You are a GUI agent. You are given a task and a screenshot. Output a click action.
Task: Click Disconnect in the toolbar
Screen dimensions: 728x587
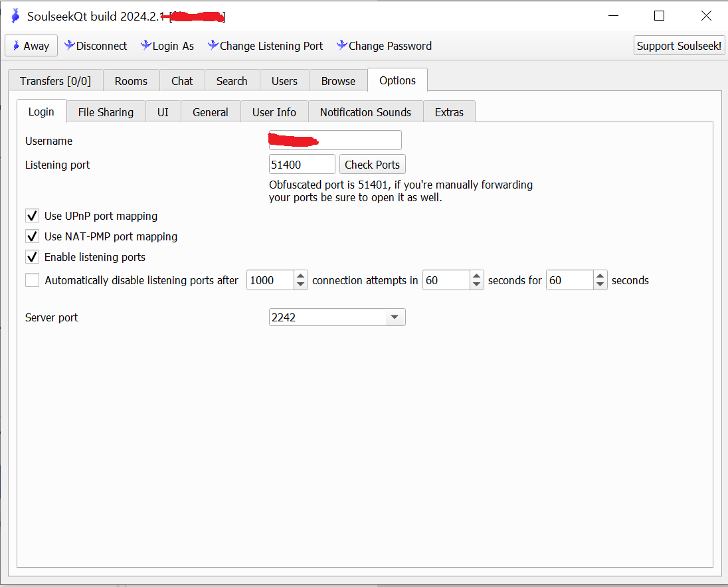[96, 46]
